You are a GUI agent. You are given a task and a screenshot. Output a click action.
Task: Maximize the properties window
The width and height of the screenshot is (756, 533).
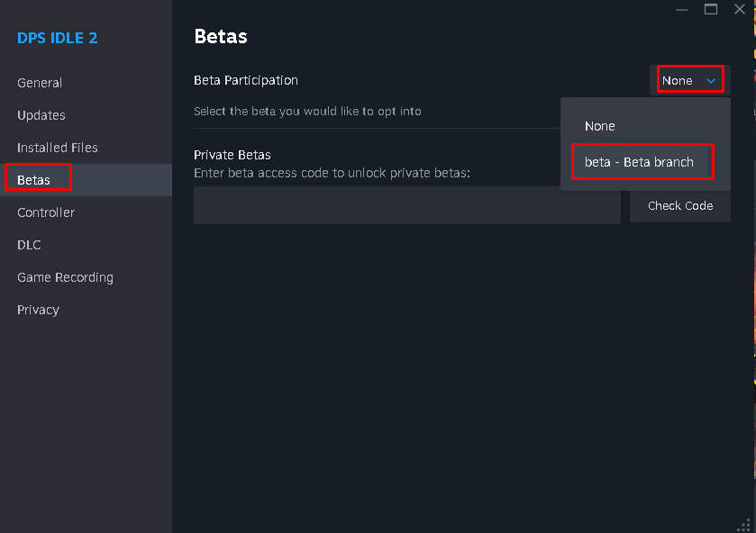click(711, 10)
